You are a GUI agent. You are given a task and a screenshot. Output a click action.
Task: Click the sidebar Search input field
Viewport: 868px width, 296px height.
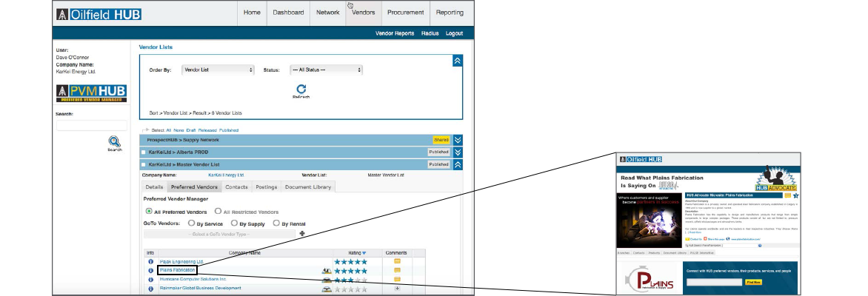point(91,126)
